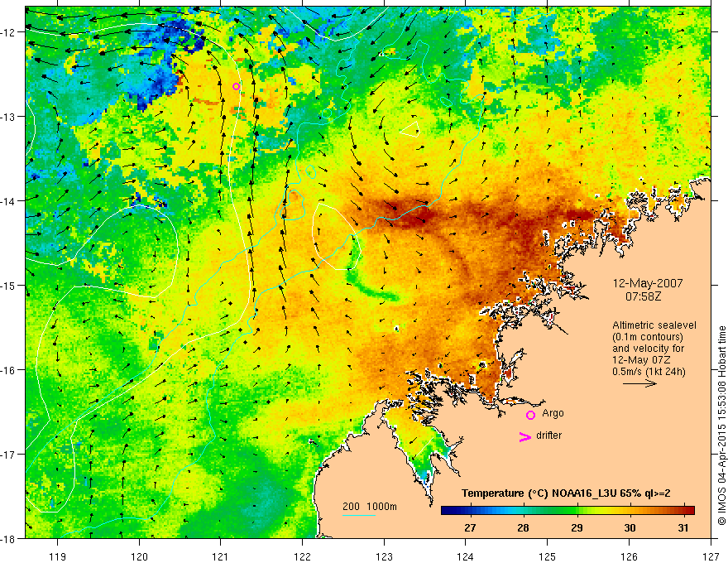The image size is (728, 563).
Task: Click the '-13' latitude axis label
Action: point(9,116)
